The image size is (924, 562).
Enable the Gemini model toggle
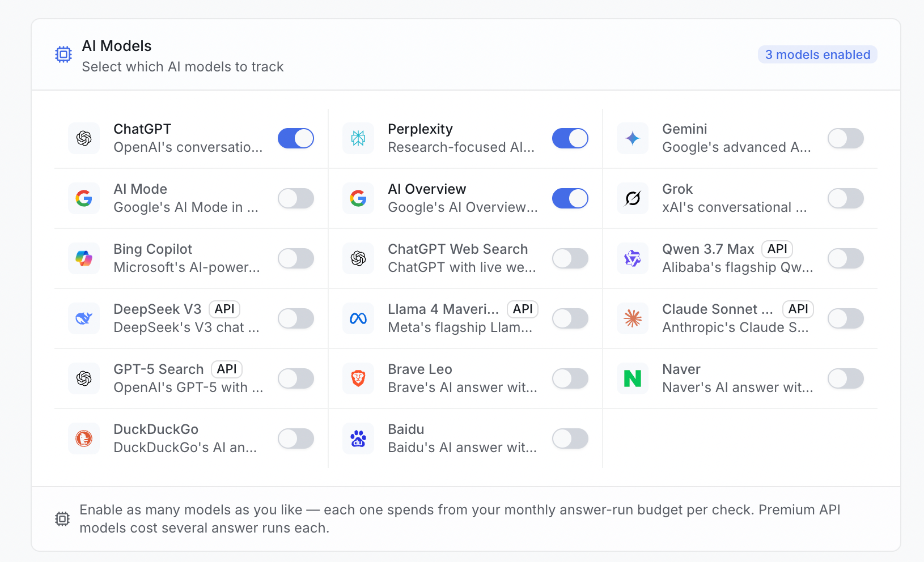pos(846,138)
